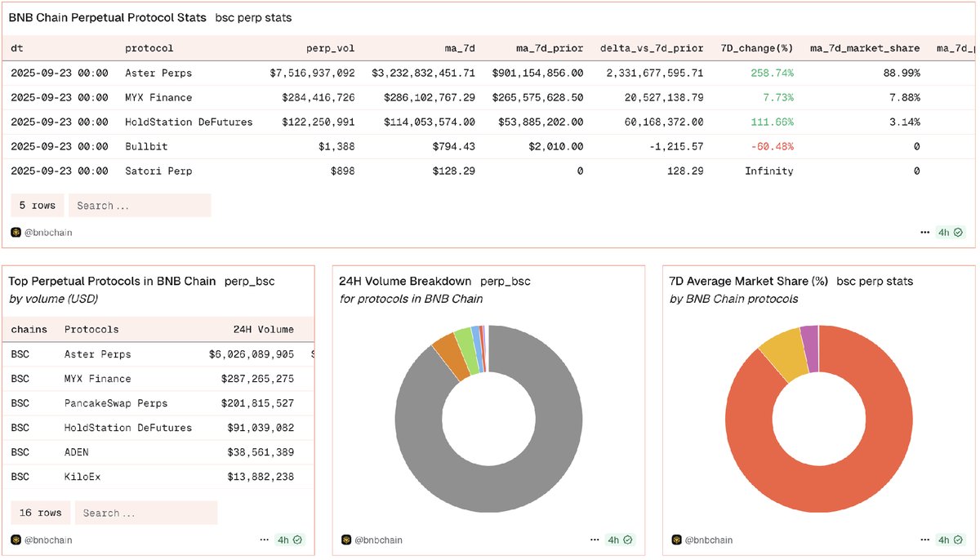
Task: Select ADEN protocol row
Action: (158, 452)
